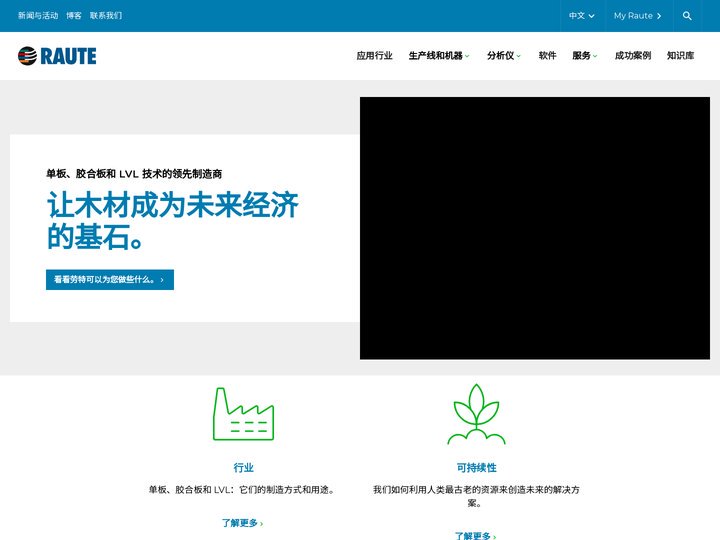This screenshot has width=720, height=540.
Task: Click the 看看劳特可以为您做些什么 button
Action: pyautogui.click(x=110, y=280)
